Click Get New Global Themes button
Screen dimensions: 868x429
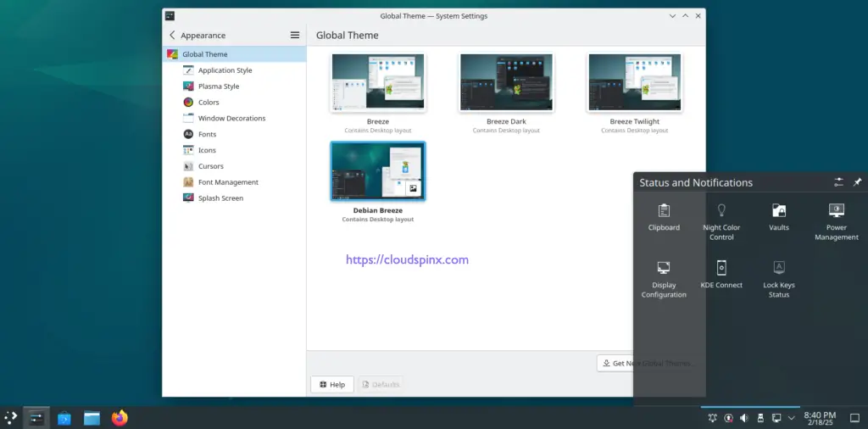(647, 364)
